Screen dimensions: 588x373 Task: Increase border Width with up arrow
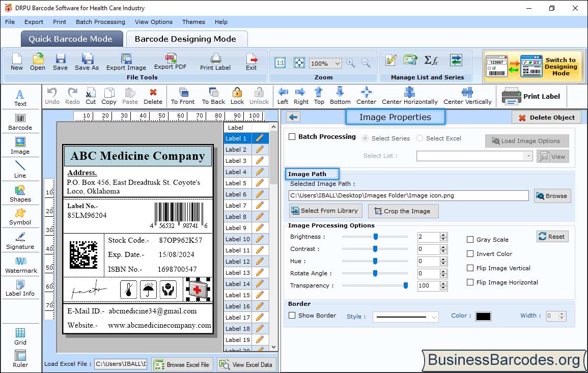[x=562, y=314]
